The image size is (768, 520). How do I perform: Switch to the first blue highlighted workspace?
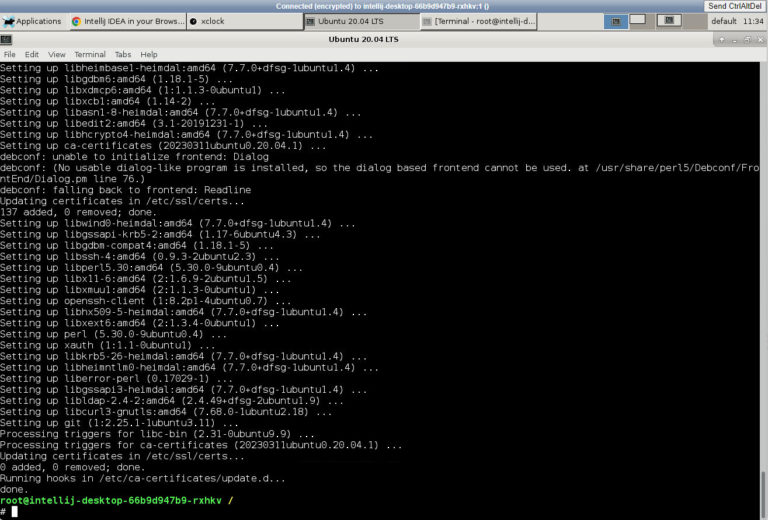pyautogui.click(x=616, y=22)
